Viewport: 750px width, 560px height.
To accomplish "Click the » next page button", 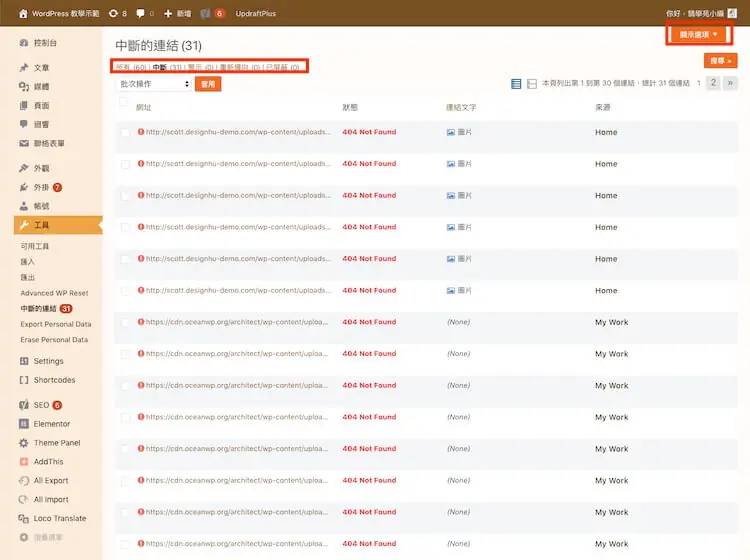I will coord(730,83).
